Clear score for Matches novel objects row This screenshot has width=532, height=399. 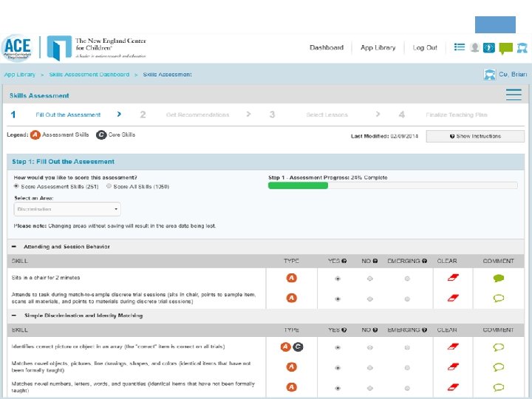[453, 366]
